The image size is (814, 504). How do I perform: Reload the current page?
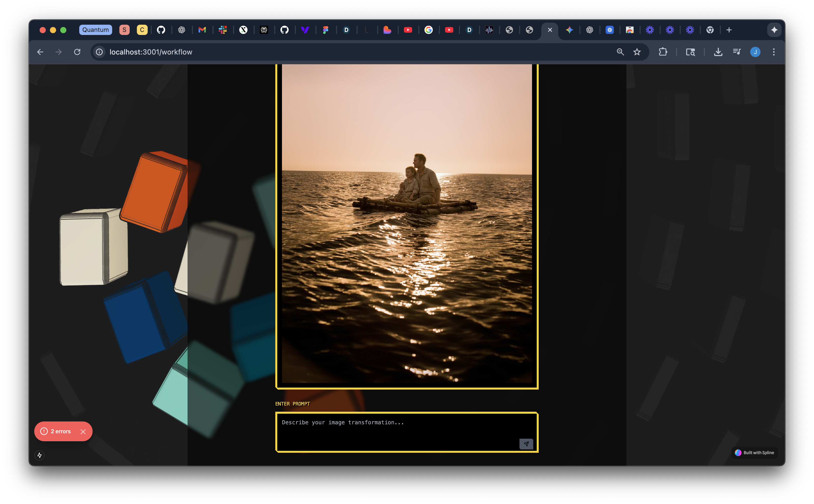[77, 52]
